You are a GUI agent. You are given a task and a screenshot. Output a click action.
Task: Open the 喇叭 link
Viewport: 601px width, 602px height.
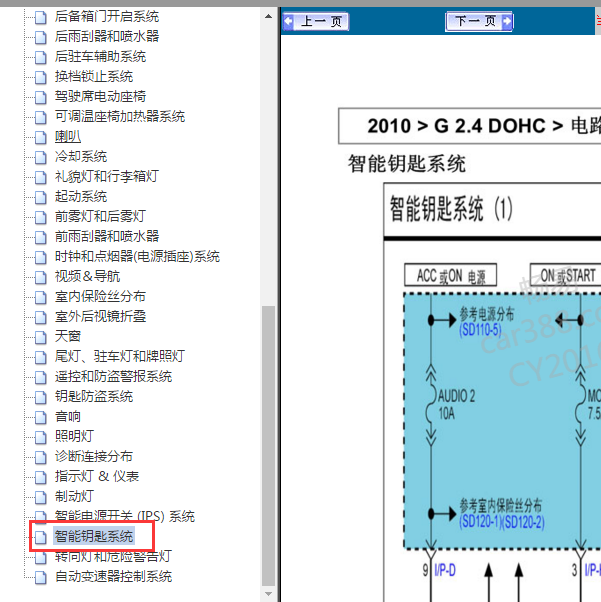[68, 136]
